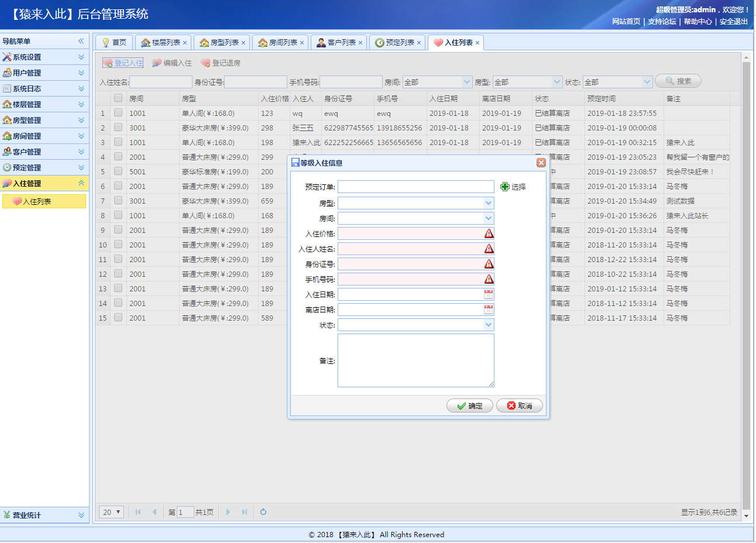The height and width of the screenshot is (543, 756).
Task: Open the dialog 房间 dropdown
Action: (x=489, y=218)
